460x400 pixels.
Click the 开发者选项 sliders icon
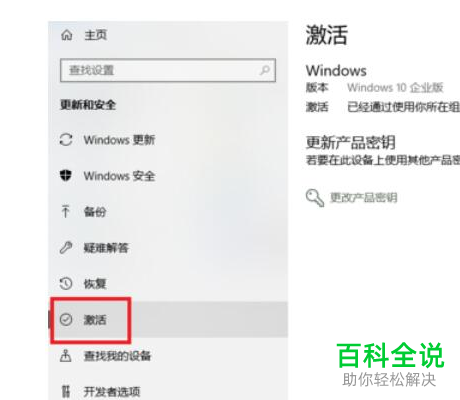click(x=66, y=391)
